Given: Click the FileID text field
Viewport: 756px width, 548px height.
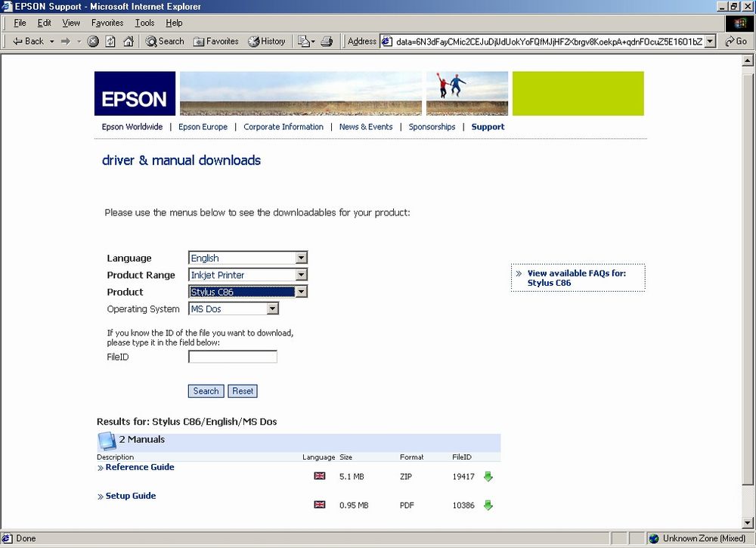Looking at the screenshot, I should coord(232,357).
